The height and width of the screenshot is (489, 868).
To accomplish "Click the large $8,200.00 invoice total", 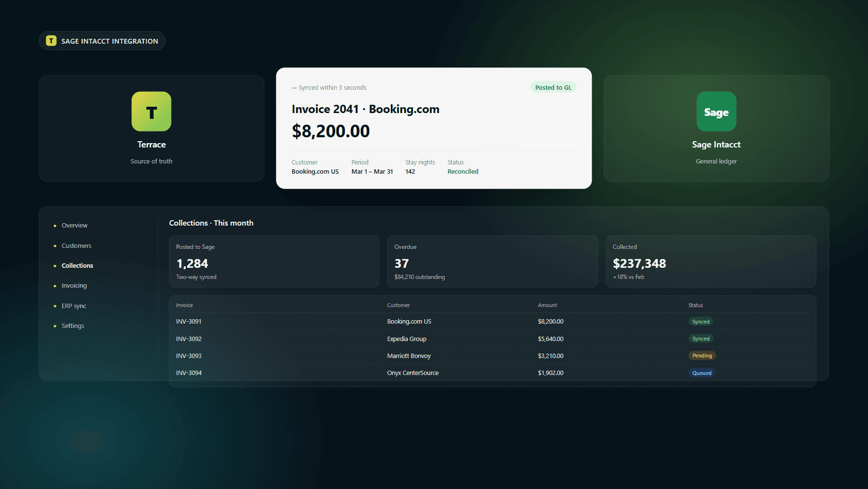I will point(330,131).
